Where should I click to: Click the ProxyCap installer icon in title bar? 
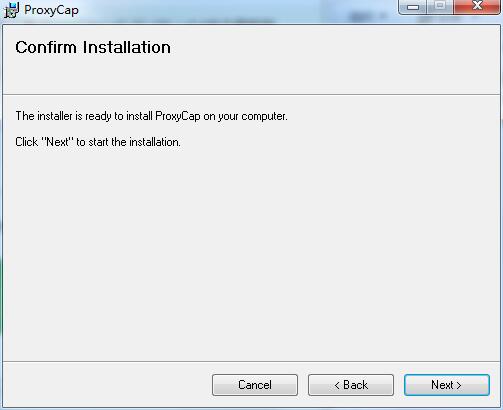pos(11,10)
